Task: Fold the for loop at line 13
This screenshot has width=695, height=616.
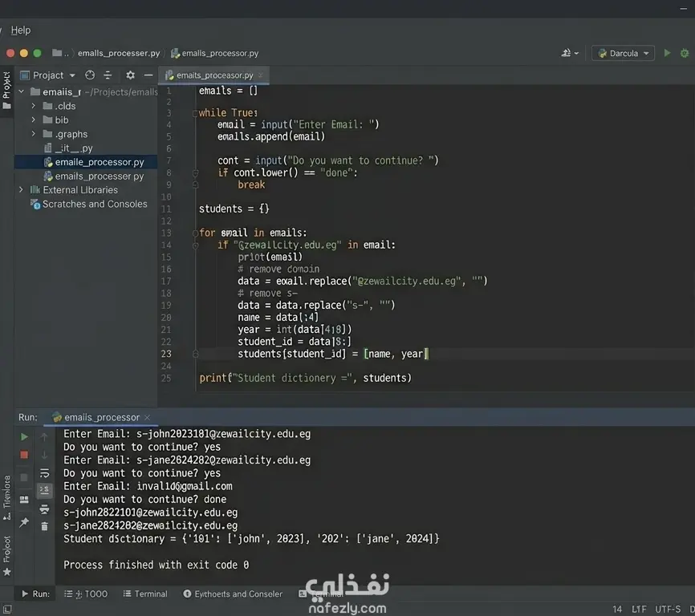Action: [195, 233]
